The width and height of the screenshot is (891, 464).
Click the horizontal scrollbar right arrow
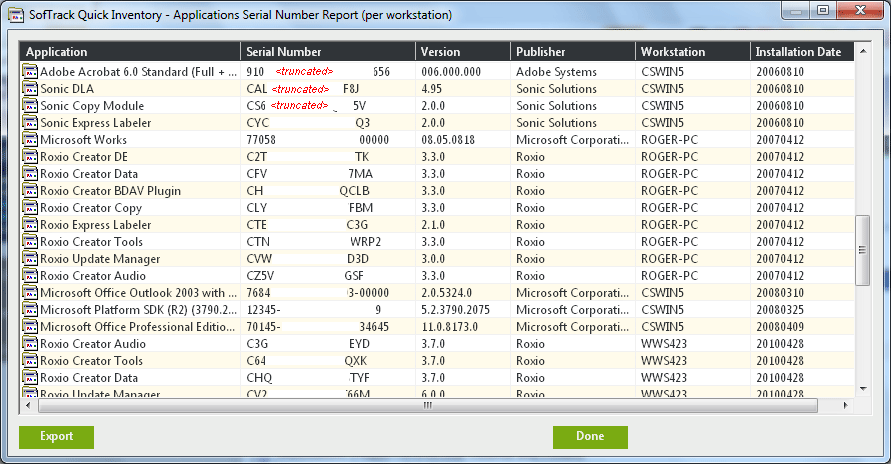[x=846, y=406]
